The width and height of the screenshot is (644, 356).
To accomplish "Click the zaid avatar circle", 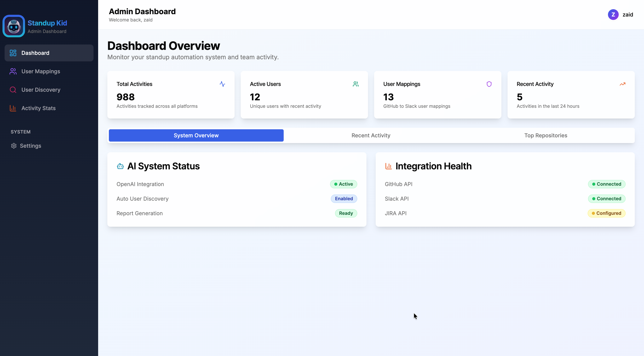I will [613, 14].
